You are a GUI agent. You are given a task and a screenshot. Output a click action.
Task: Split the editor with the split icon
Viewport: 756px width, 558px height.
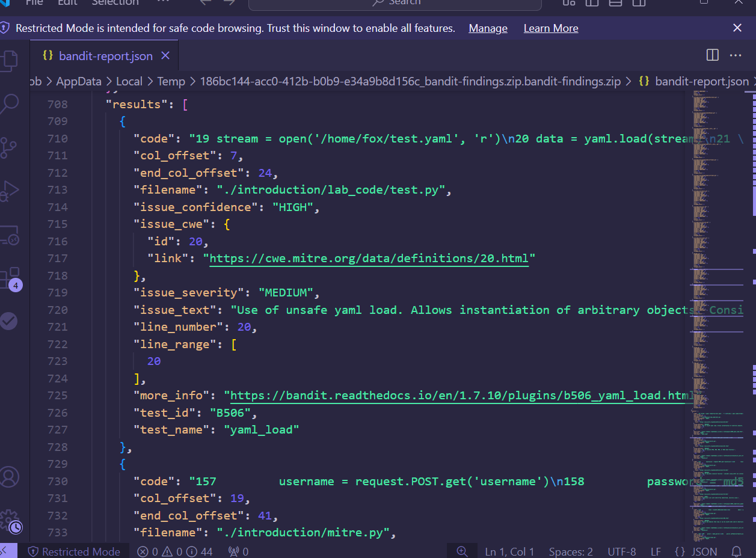click(712, 54)
